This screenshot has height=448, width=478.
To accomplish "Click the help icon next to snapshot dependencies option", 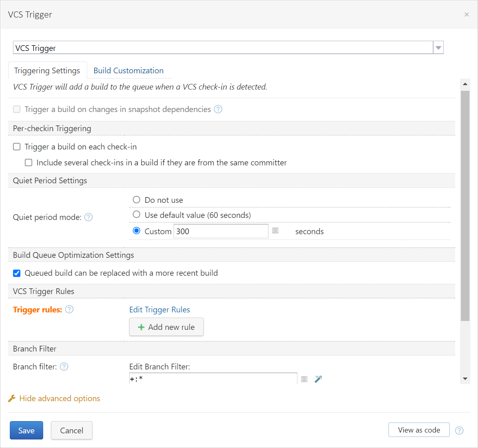I will click(x=218, y=109).
